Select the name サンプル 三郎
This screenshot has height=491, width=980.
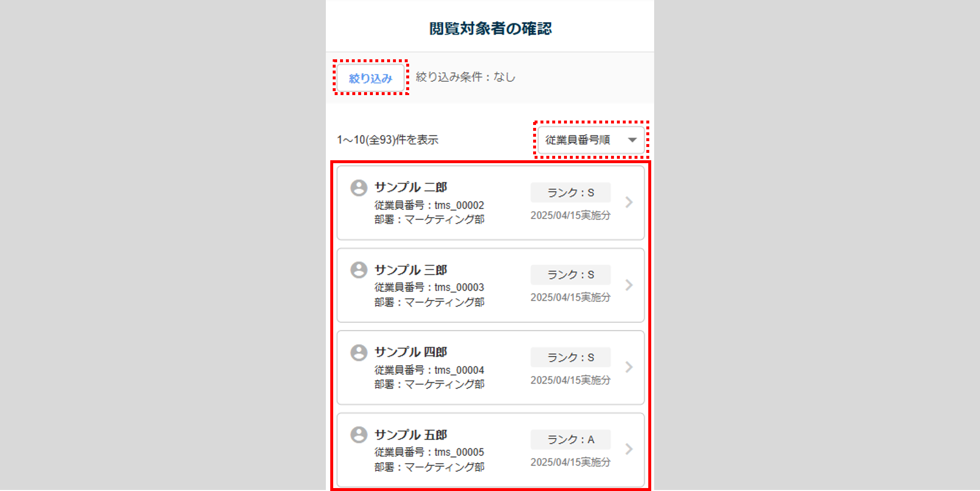(411, 270)
